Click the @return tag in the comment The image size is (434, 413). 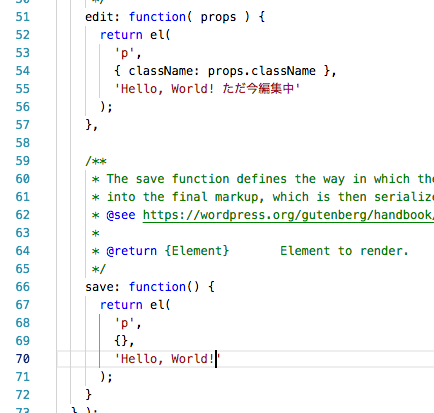(x=132, y=251)
